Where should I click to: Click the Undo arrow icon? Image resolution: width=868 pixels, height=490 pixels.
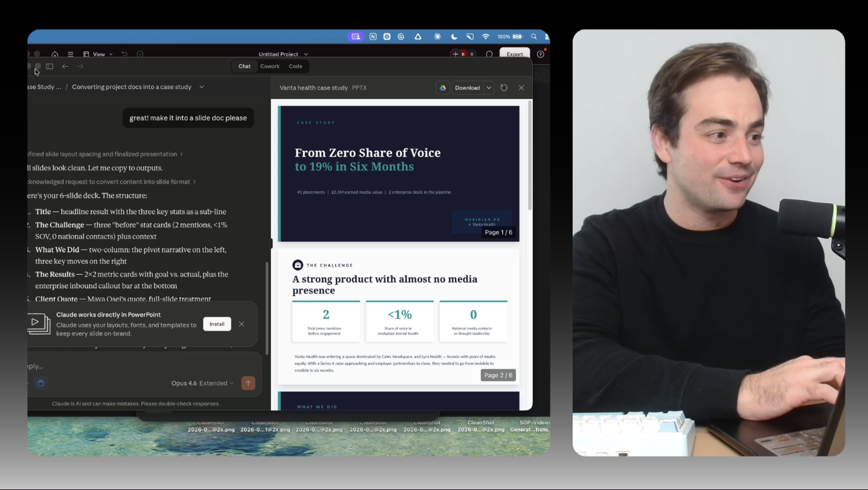(125, 54)
